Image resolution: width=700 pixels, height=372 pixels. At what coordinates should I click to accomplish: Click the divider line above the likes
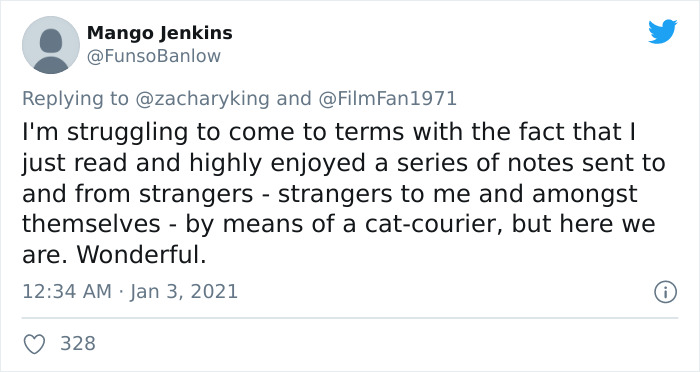[350, 318]
